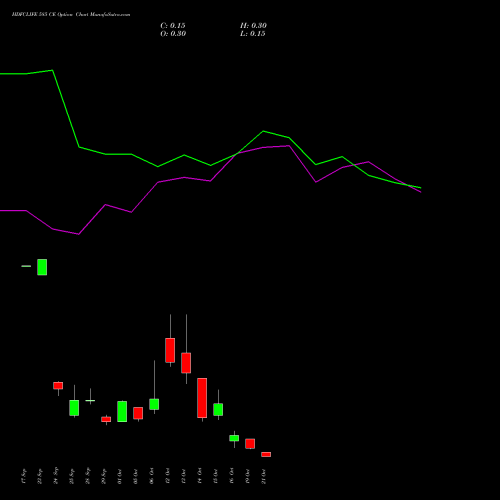This screenshot has height=500, width=500.
Task: Select the red candle above 24 Sep
Action: [58, 386]
